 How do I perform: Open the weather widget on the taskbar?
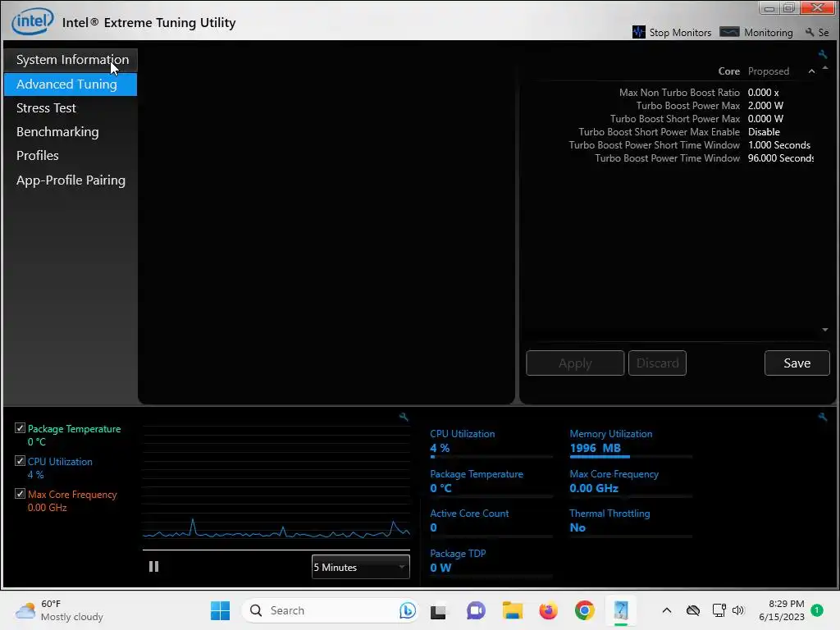[x=59, y=610]
